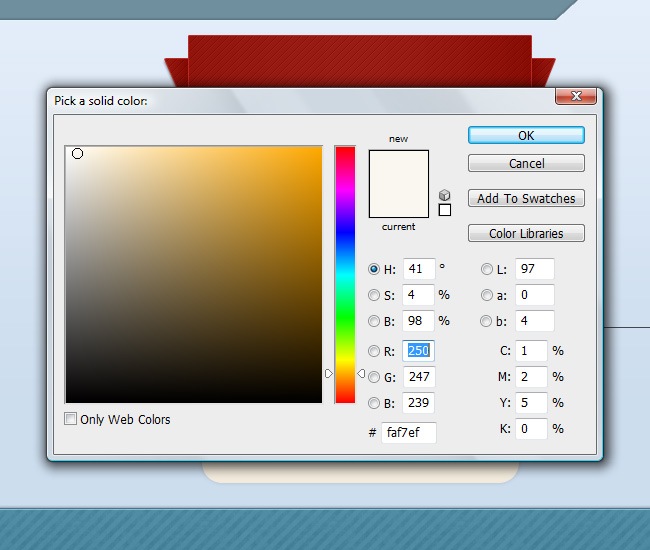Select the Lab lightness (L) radio button
The width and height of the screenshot is (650, 550).
pos(487,269)
